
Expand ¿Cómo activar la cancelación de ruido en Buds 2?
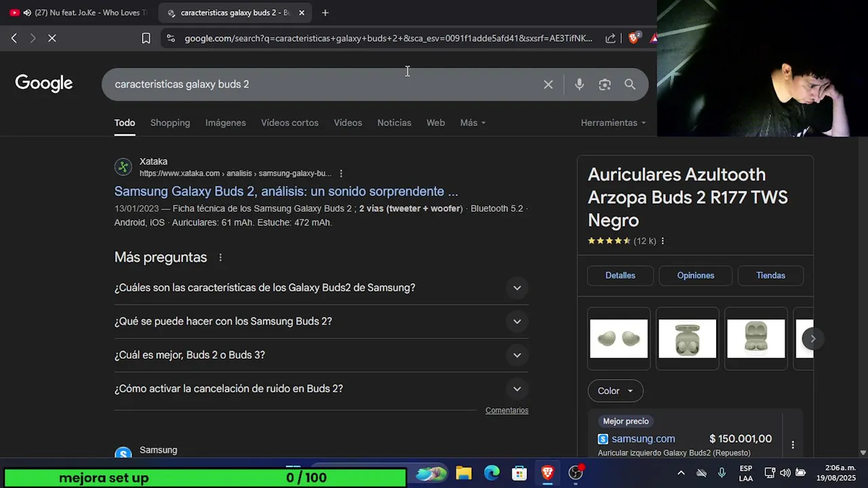[321, 389]
